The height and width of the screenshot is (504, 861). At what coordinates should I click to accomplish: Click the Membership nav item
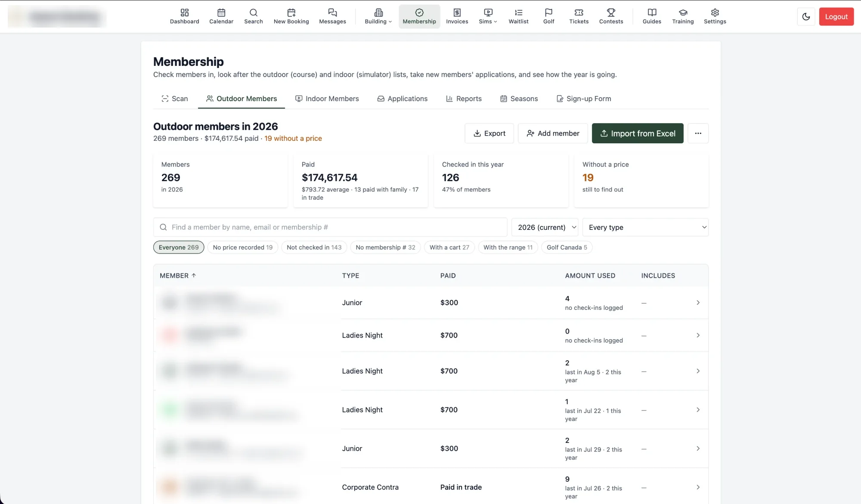click(x=419, y=16)
